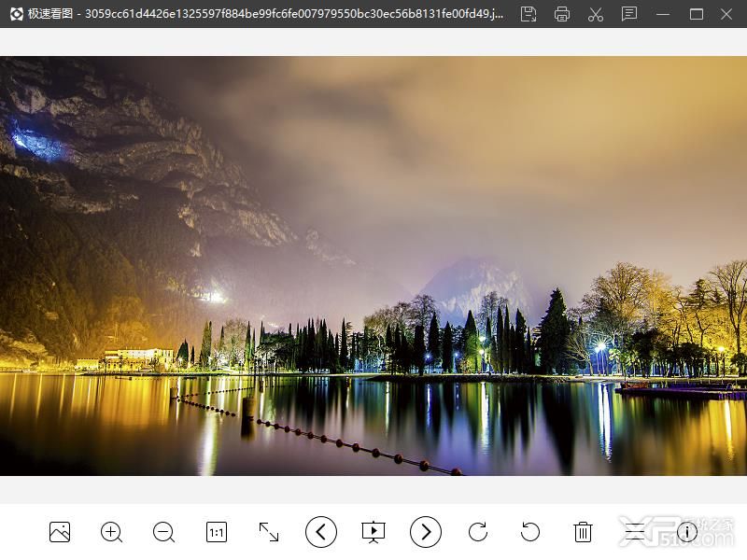Screen dimensions: 747x560
Task: Print the current image
Action: point(561,15)
